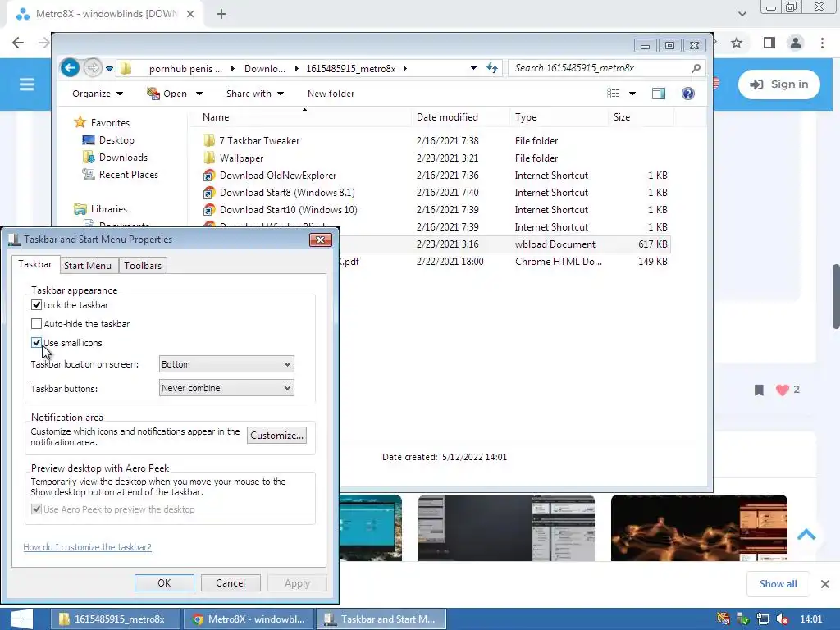
Task: Toggle the preview pane icon
Action: coord(659,94)
